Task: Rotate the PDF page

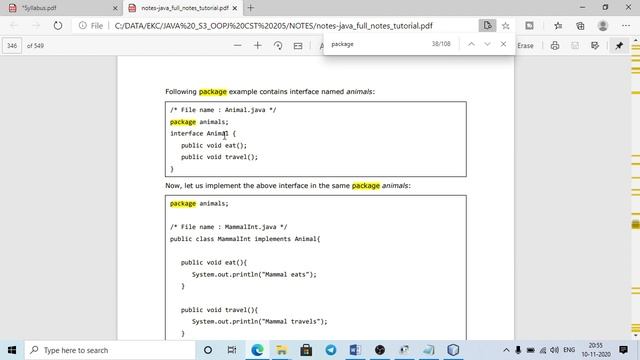Action: 278,45
